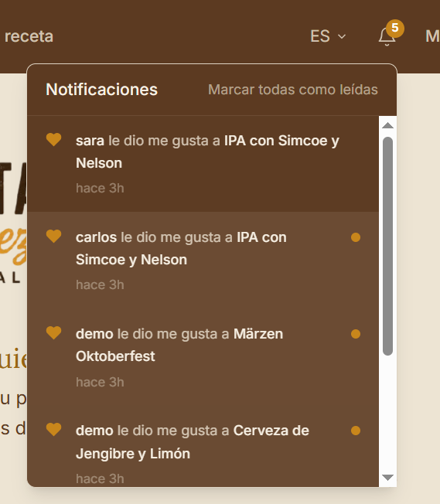This screenshot has width=440, height=504.
Task: Click username 'sara' in first notification
Action: [90, 141]
